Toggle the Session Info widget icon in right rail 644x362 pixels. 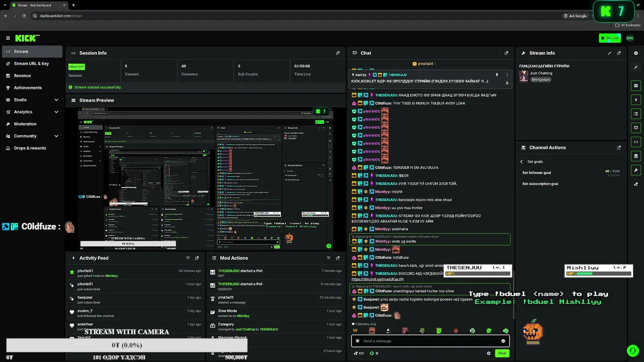click(636, 142)
